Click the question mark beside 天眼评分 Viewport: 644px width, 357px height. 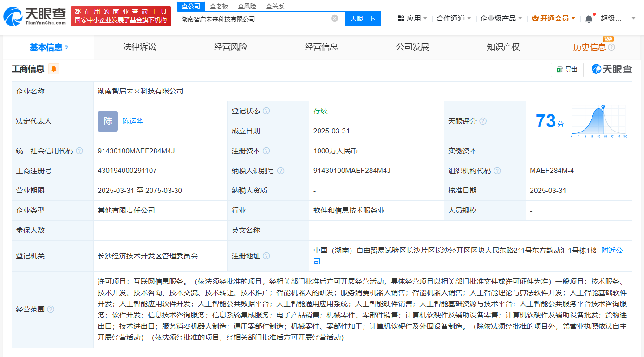pyautogui.click(x=483, y=120)
